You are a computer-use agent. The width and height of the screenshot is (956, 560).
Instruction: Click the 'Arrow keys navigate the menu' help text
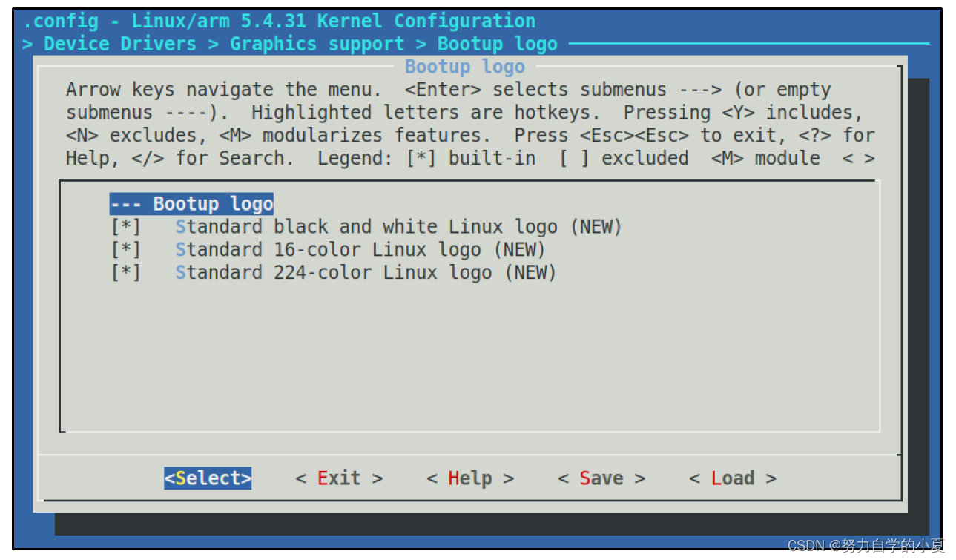(223, 90)
